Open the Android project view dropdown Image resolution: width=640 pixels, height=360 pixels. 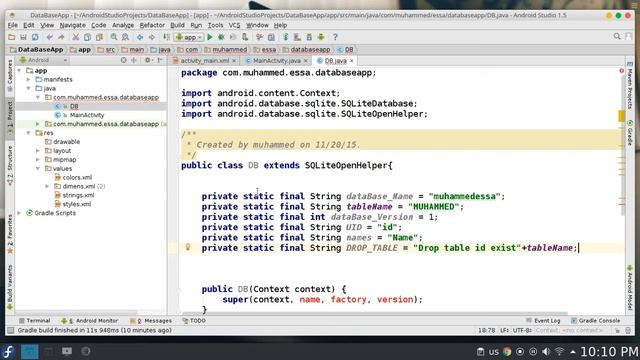tap(43, 60)
